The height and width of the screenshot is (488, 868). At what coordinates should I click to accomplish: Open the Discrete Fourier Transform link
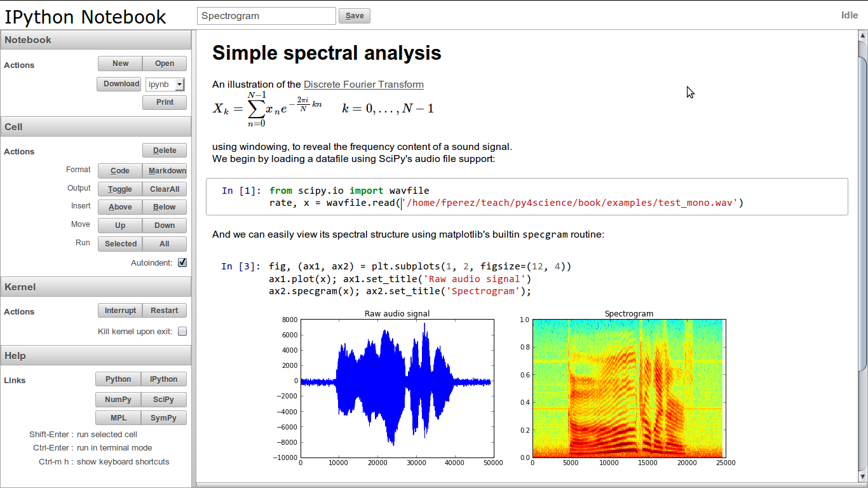pos(363,85)
